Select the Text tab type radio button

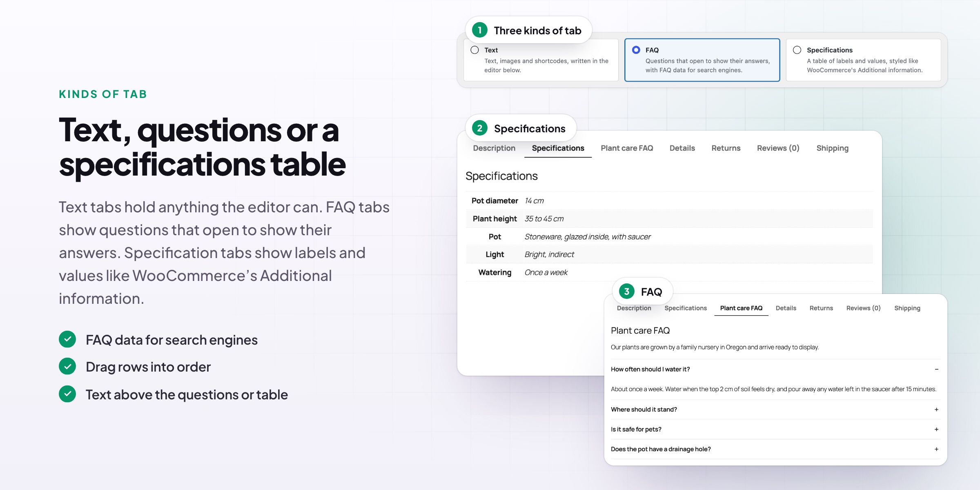(474, 50)
